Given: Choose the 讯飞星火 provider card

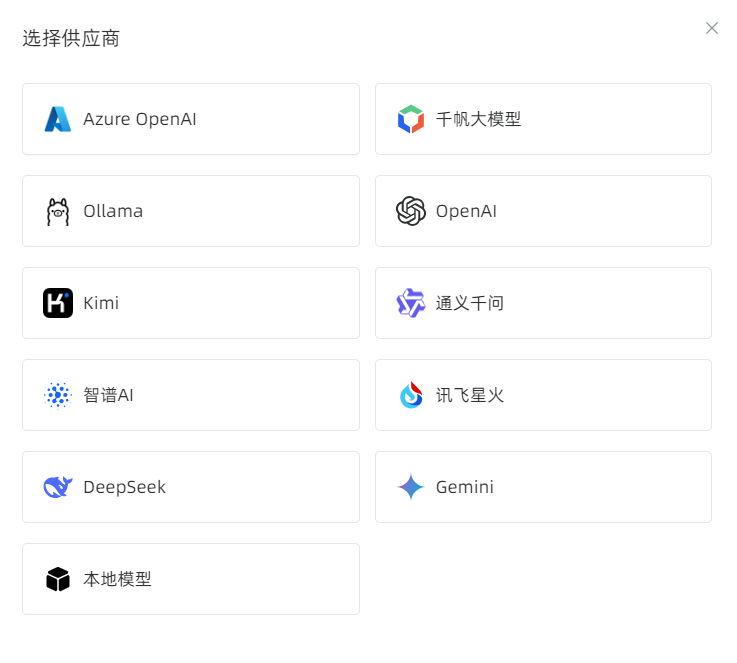Looking at the screenshot, I should 543,395.
